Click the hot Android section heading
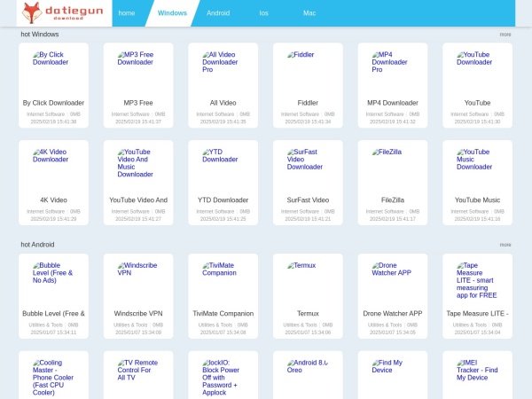 click(37, 245)
